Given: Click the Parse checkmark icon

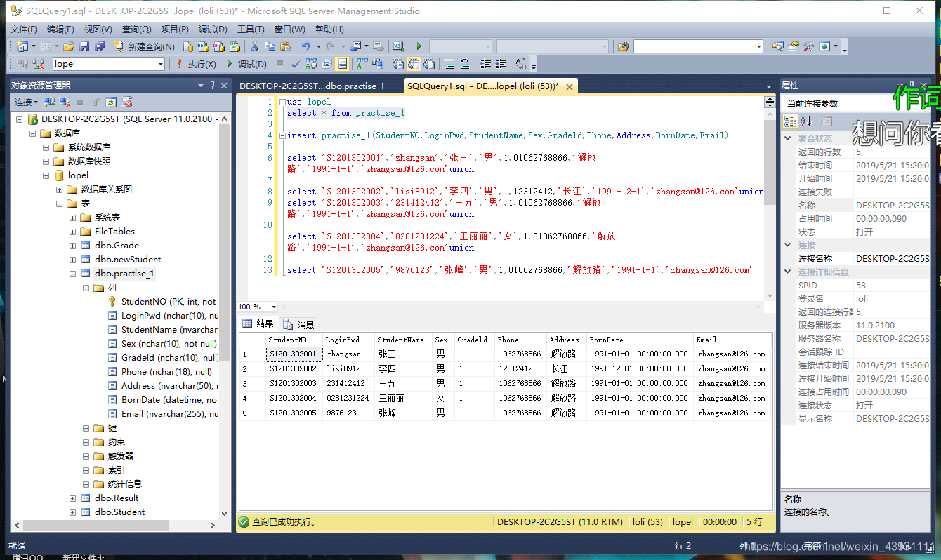Looking at the screenshot, I should pos(296,64).
